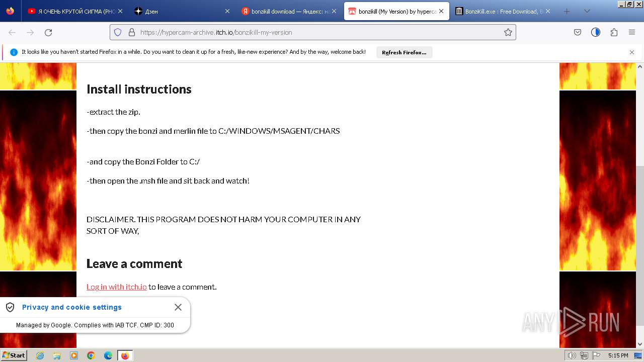Click the scrollbar down arrow
Image resolution: width=644 pixels, height=362 pixels.
[x=640, y=344]
